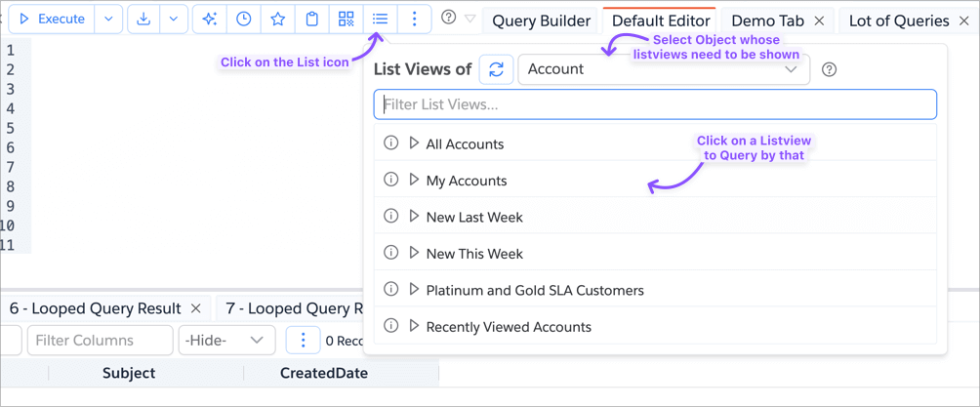Click the star favorites icon
This screenshot has width=980, height=407.
click(278, 19)
